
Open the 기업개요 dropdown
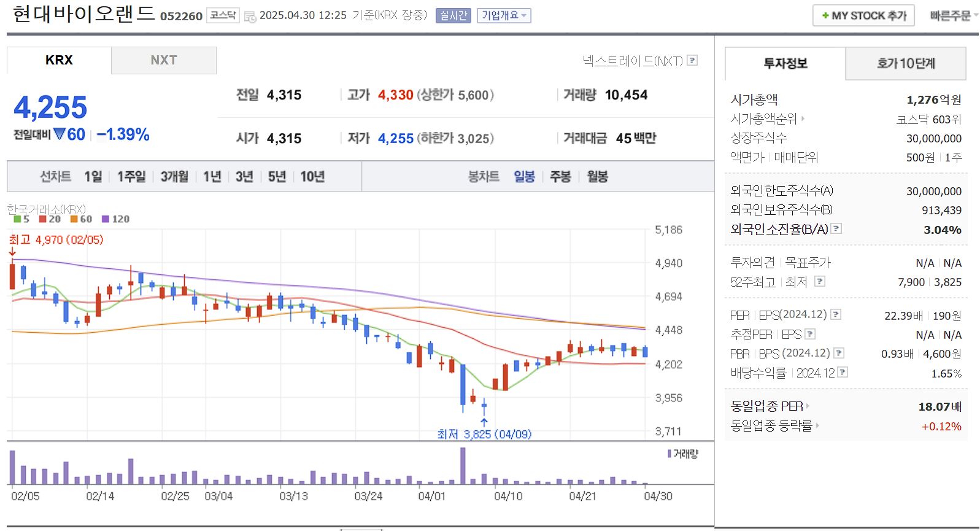pyautogui.click(x=504, y=15)
